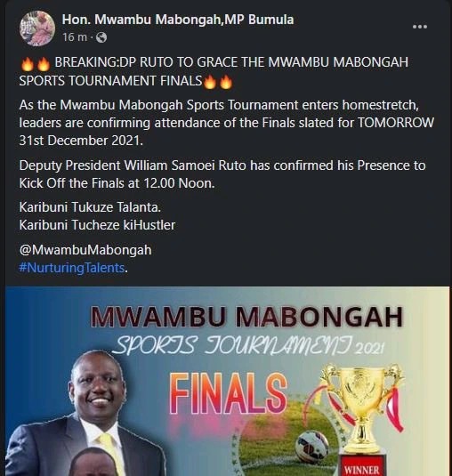Click the "16 m" post timestamp
This screenshot has height=476, width=452.
[75, 37]
